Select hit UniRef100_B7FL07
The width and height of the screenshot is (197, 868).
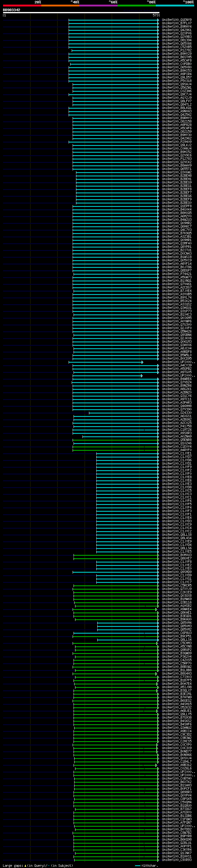pos(177,23)
